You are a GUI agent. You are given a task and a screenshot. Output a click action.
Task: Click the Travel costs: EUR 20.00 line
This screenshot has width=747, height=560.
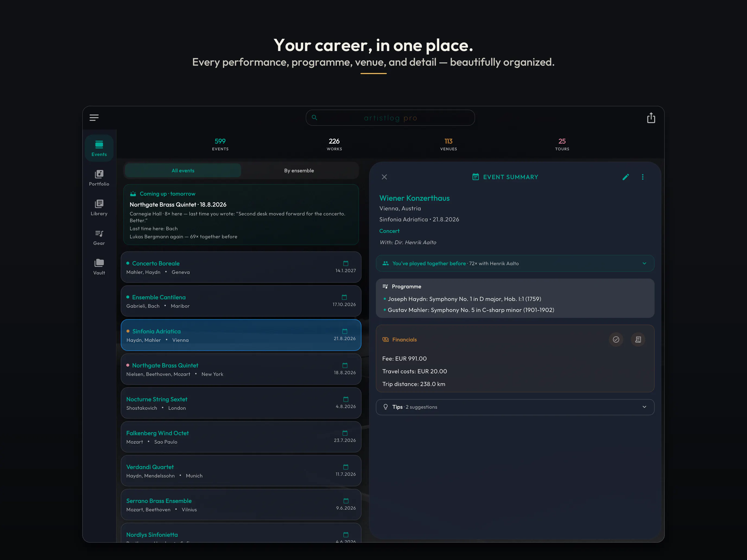pos(414,371)
